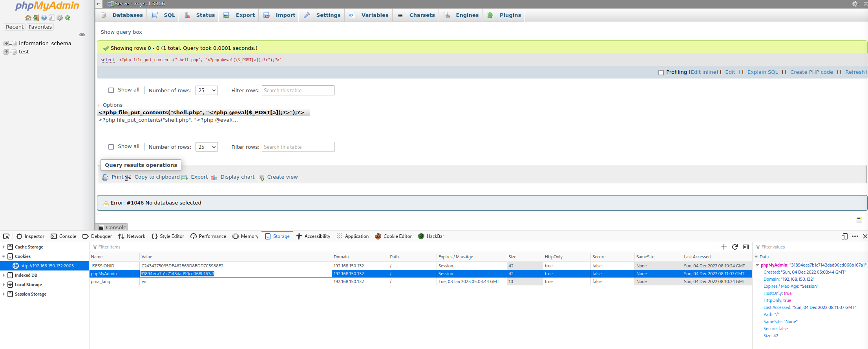Click the Favorites button
868x349 pixels.
point(40,27)
